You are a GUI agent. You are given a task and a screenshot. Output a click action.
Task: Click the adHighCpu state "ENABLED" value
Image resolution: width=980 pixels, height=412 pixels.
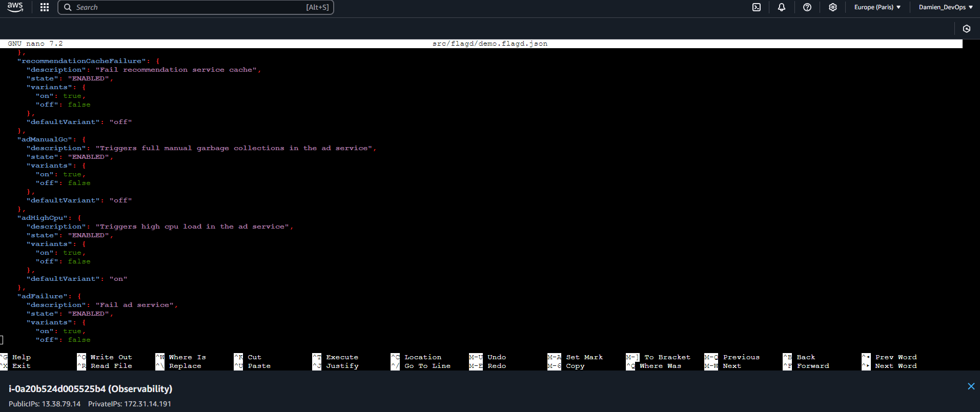click(88, 235)
